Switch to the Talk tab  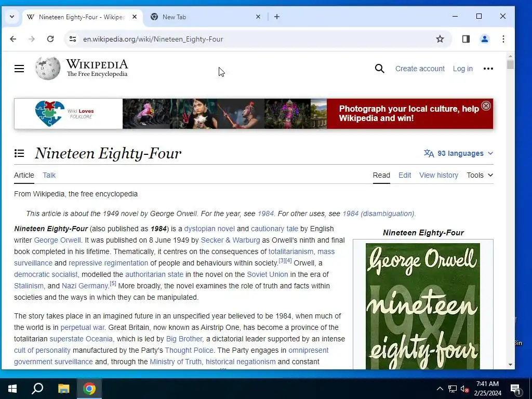[x=49, y=175]
